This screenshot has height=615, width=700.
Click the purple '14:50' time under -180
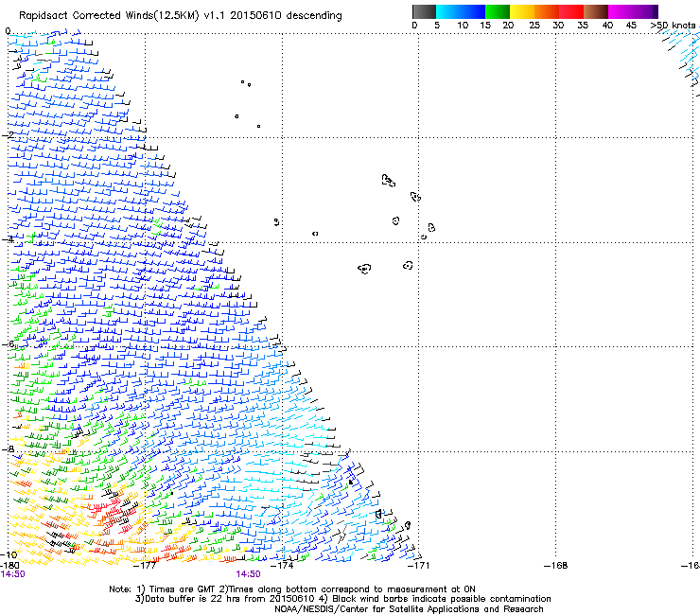pyautogui.click(x=12, y=574)
